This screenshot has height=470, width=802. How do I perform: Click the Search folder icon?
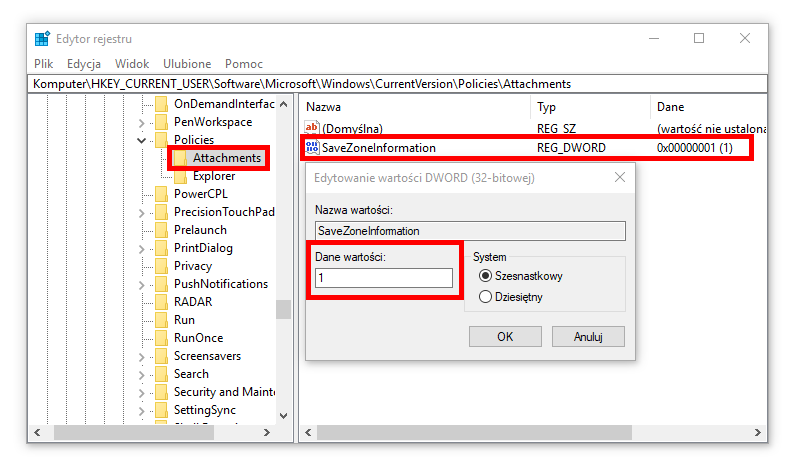pyautogui.click(x=162, y=374)
